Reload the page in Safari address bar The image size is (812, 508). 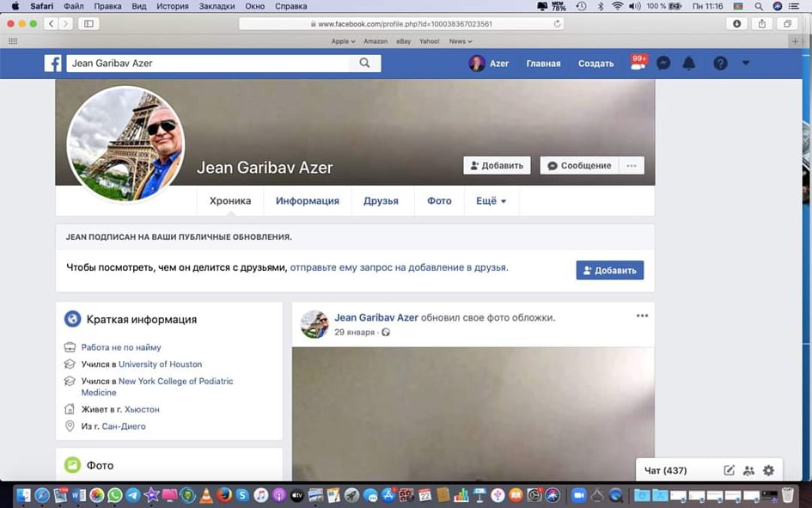557,24
